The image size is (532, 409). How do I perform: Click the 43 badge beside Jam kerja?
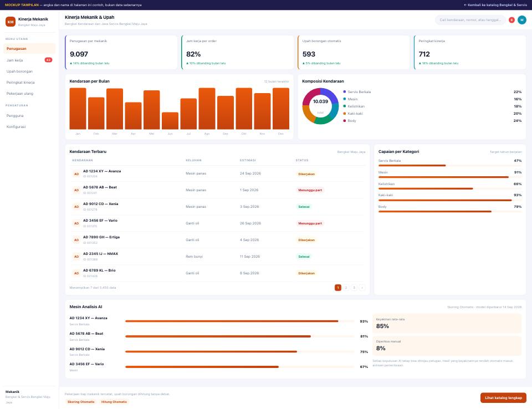tap(49, 60)
